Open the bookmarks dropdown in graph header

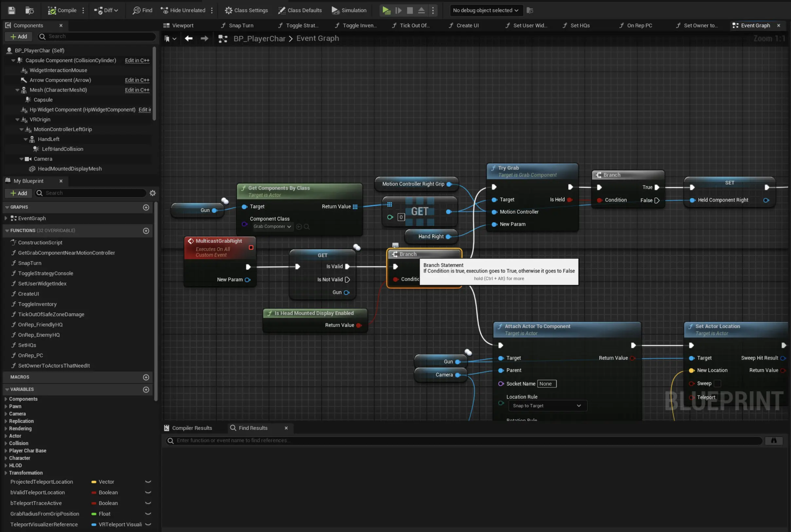(171, 39)
